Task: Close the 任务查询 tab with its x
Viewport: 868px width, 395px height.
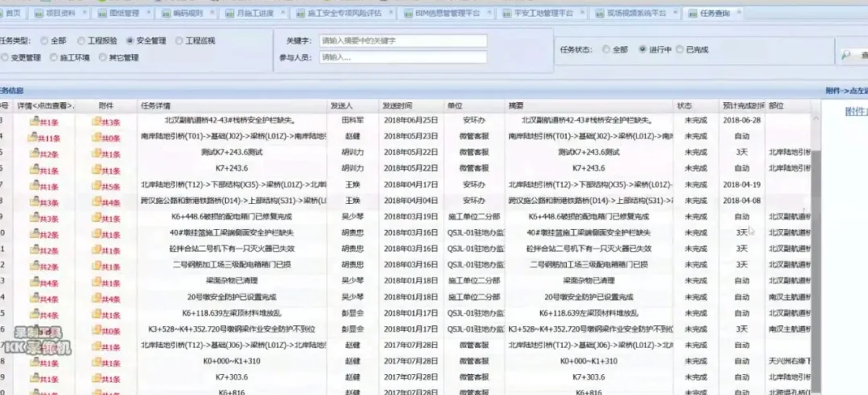Action: click(x=738, y=11)
